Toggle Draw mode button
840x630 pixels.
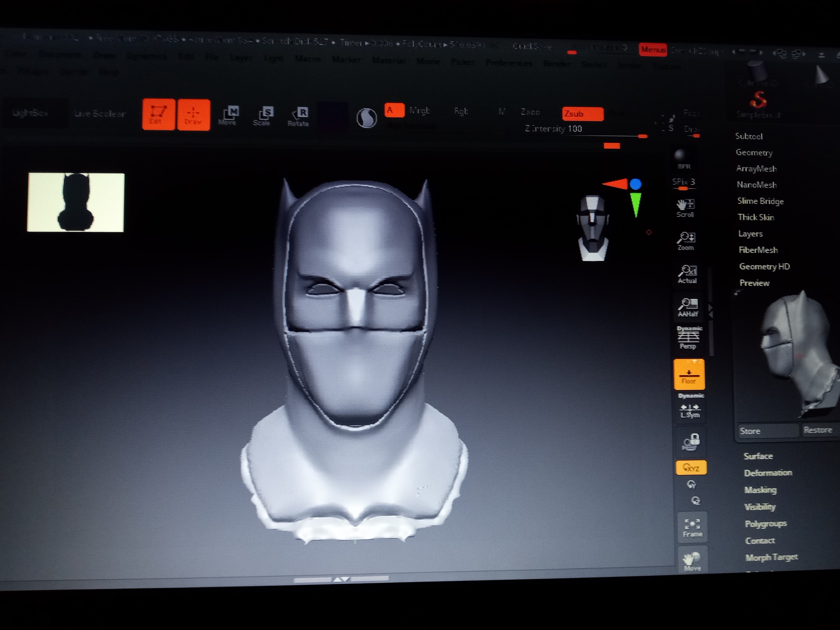coord(193,115)
